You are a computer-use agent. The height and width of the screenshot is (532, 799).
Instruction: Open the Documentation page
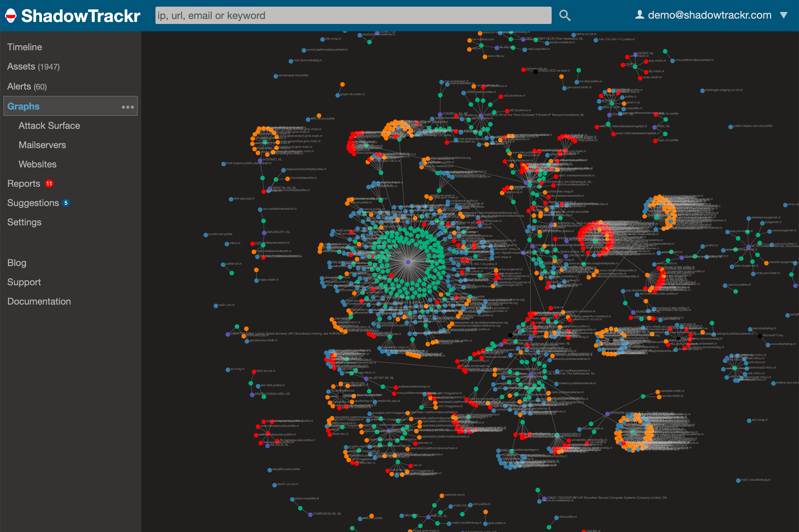(x=39, y=301)
